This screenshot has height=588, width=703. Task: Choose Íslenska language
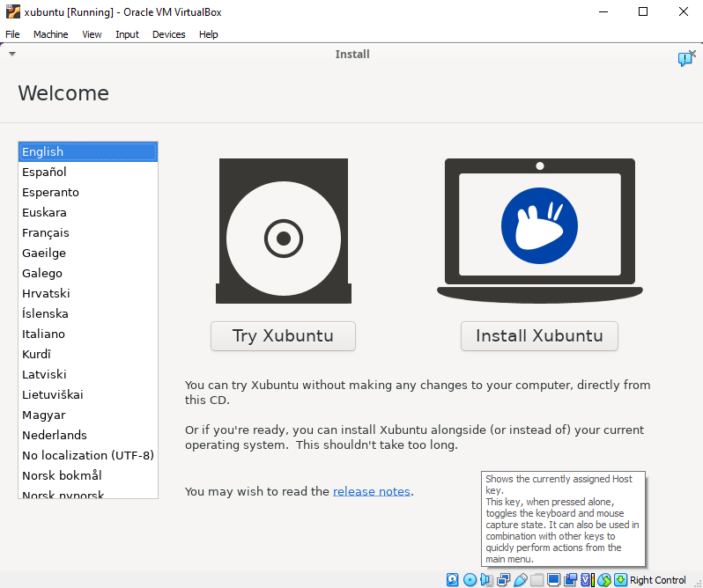88,313
